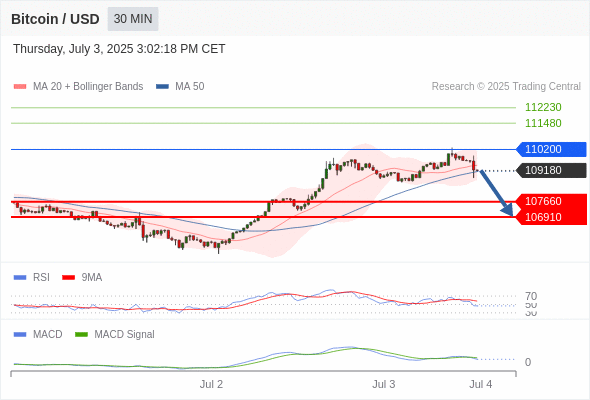This screenshot has width=590, height=400.
Task: Click the green MACD Signal legend marker
Action: [81, 334]
